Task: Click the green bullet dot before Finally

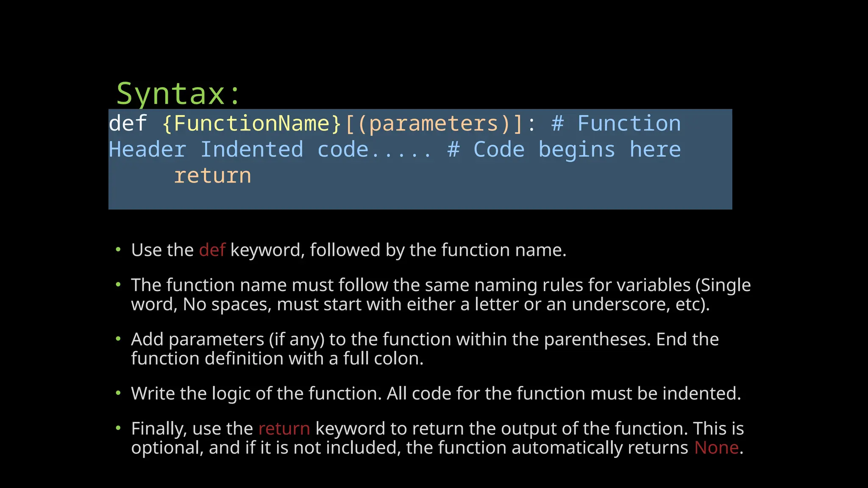Action: pyautogui.click(x=118, y=428)
